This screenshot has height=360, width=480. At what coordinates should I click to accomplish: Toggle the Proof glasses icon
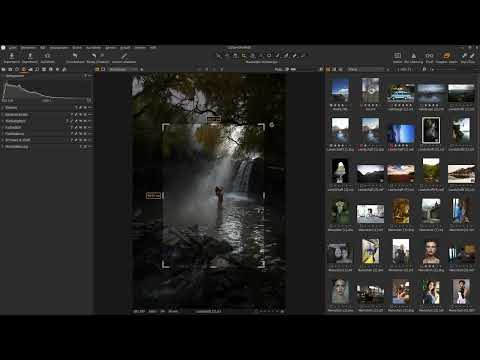[x=429, y=56]
